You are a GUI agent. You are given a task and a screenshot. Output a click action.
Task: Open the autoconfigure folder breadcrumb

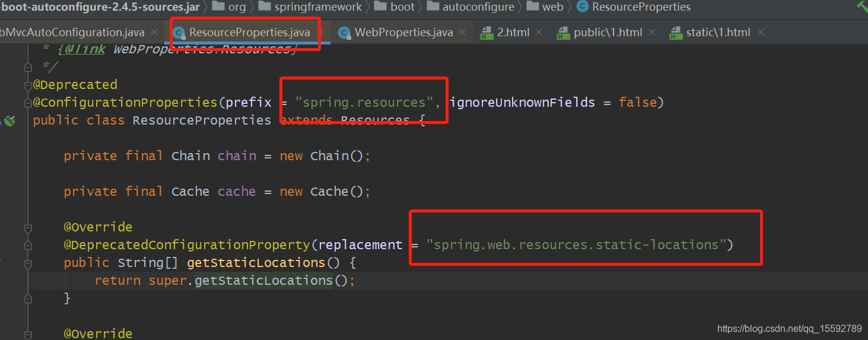click(x=471, y=7)
